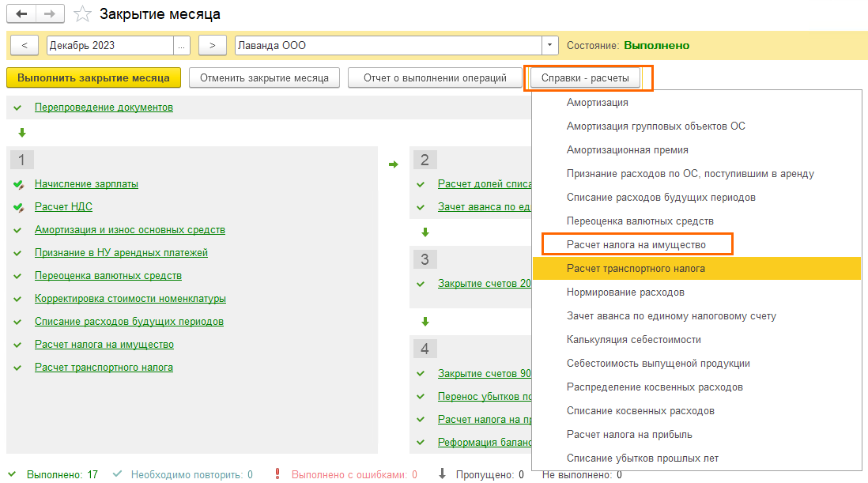Screen dimensions: 868x483
Task: Open Отчет о выполнении операций
Action: click(435, 78)
